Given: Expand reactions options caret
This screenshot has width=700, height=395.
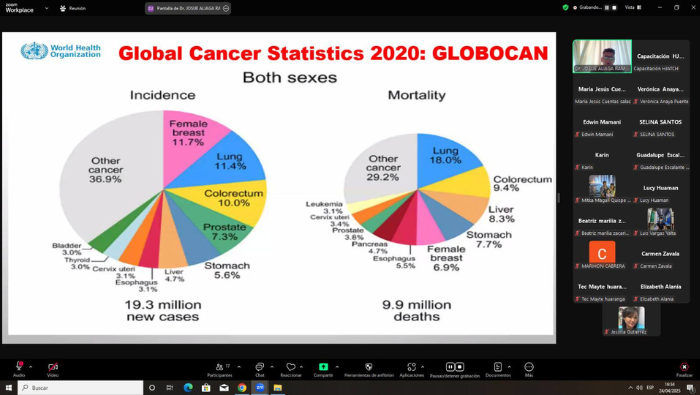Looking at the screenshot, I should click(x=301, y=367).
